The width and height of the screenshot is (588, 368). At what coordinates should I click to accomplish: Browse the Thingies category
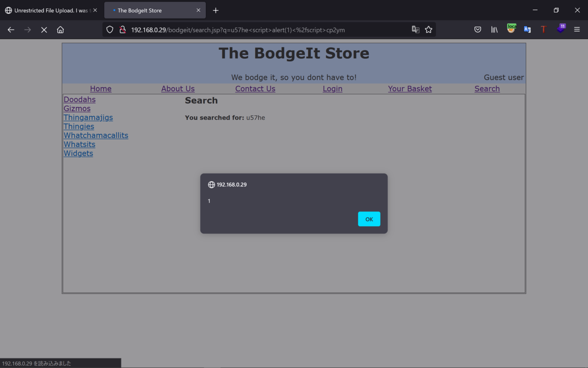click(x=79, y=127)
